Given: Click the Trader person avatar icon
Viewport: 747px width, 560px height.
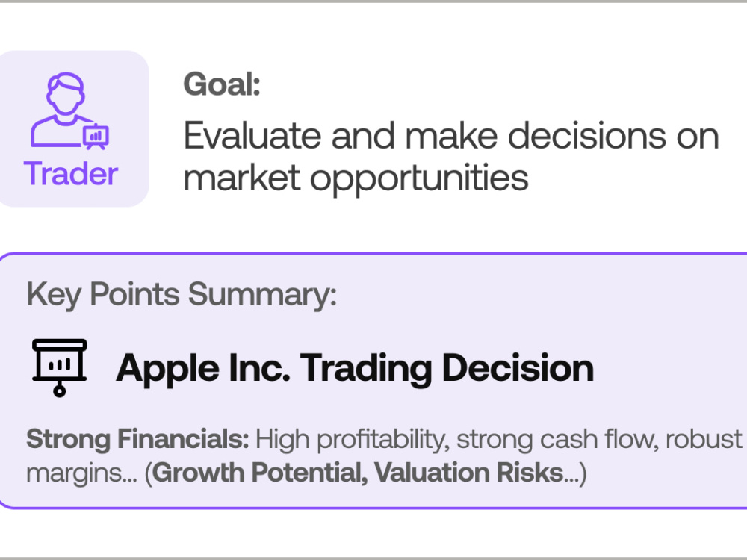Looking at the screenshot, I should point(69,111).
